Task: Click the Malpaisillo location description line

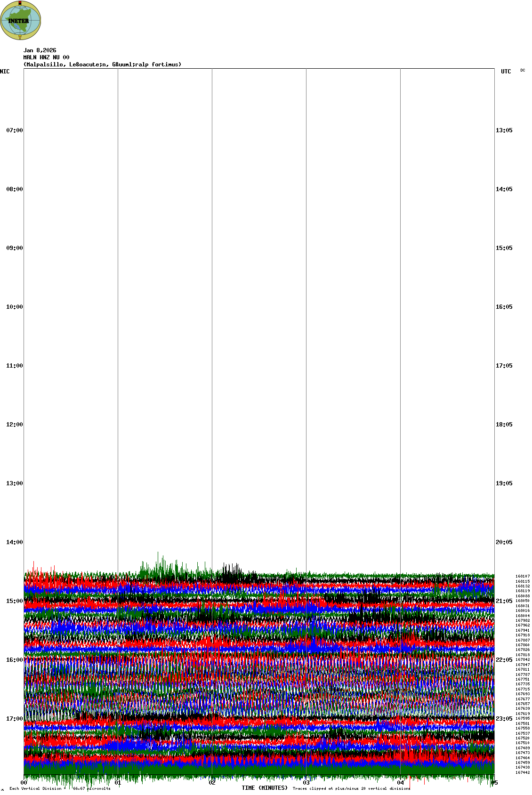Action: [102, 64]
